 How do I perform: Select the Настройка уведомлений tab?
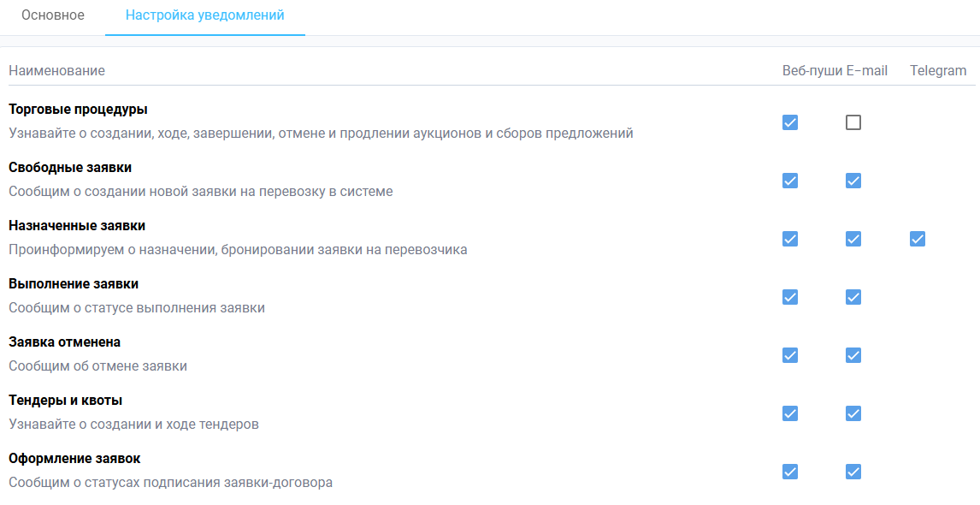coord(204,15)
